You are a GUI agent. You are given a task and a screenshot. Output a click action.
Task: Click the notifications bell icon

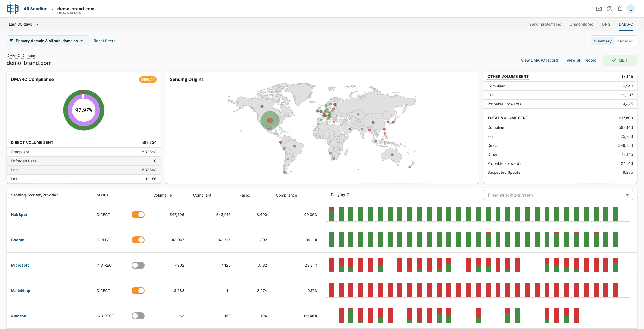point(620,9)
